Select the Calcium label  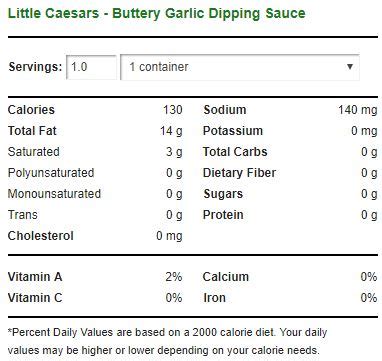(x=226, y=277)
